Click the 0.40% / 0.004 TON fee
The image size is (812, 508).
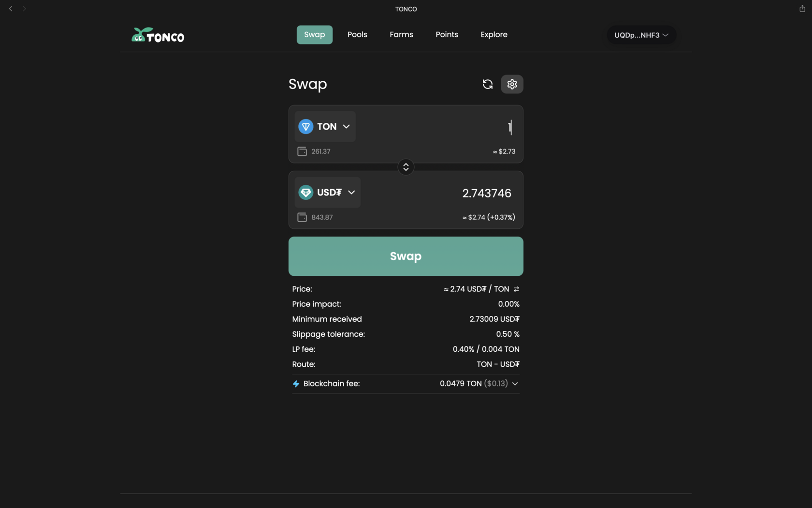click(486, 349)
